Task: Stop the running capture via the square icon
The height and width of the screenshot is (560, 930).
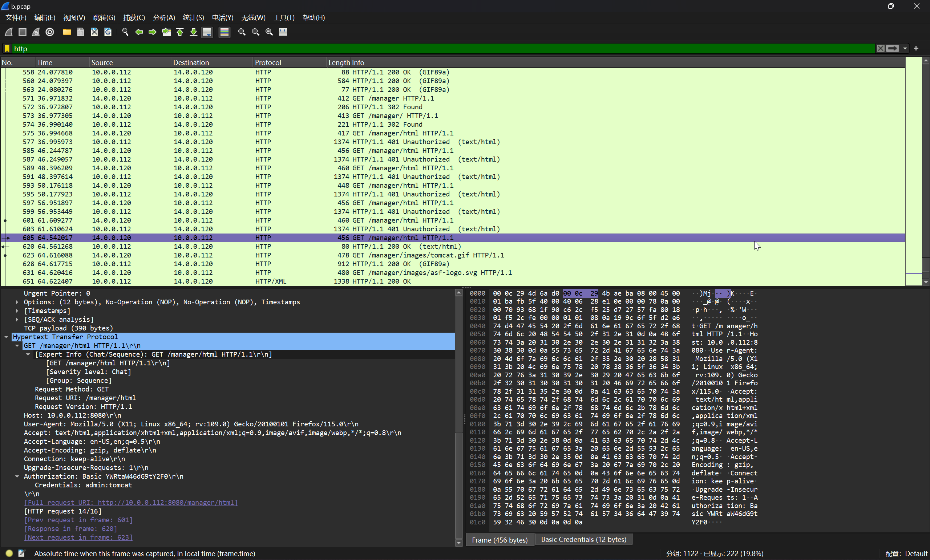Action: (x=23, y=32)
